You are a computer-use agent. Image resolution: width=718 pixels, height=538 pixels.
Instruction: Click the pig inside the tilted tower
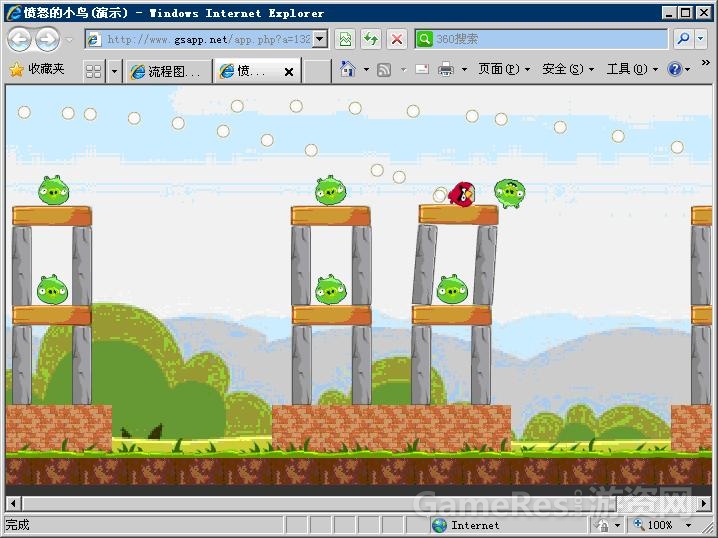(452, 289)
